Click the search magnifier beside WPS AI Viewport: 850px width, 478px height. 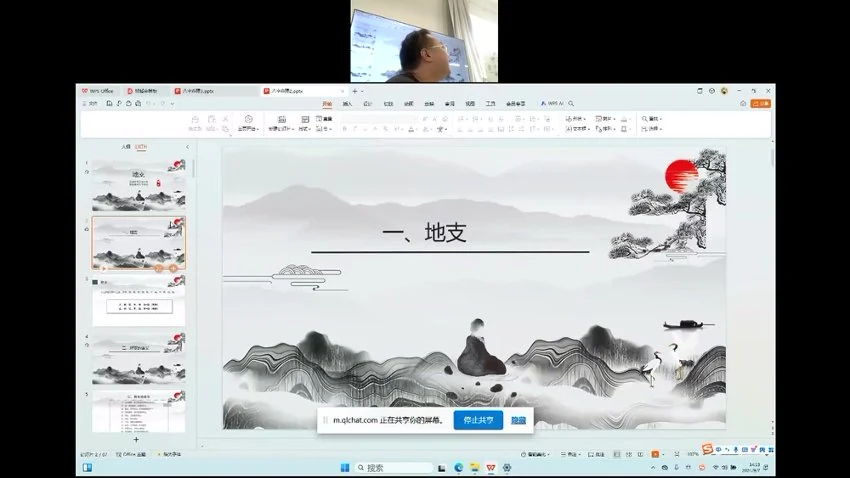click(571, 104)
